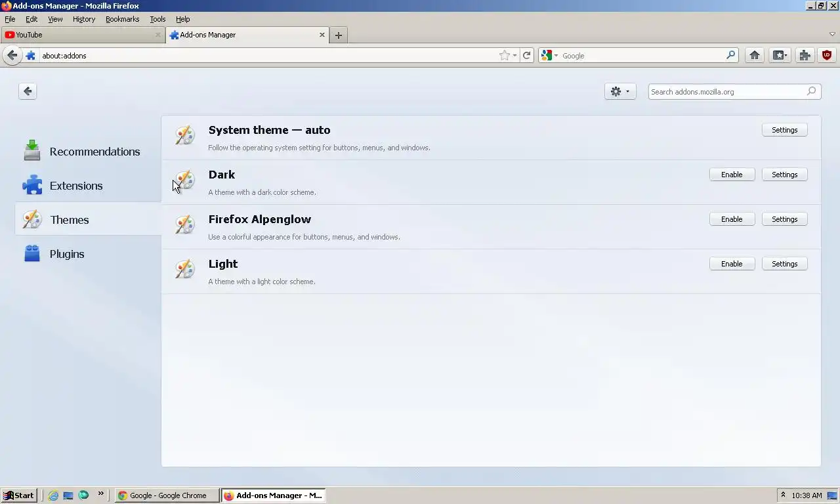Open the Tools menu
The width and height of the screenshot is (840, 504).
157,19
